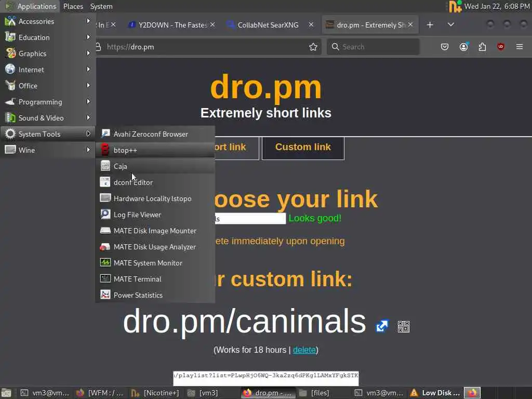This screenshot has height=399, width=532.
Task: Click the show desktop icon in bottom panel
Action: 6,393
